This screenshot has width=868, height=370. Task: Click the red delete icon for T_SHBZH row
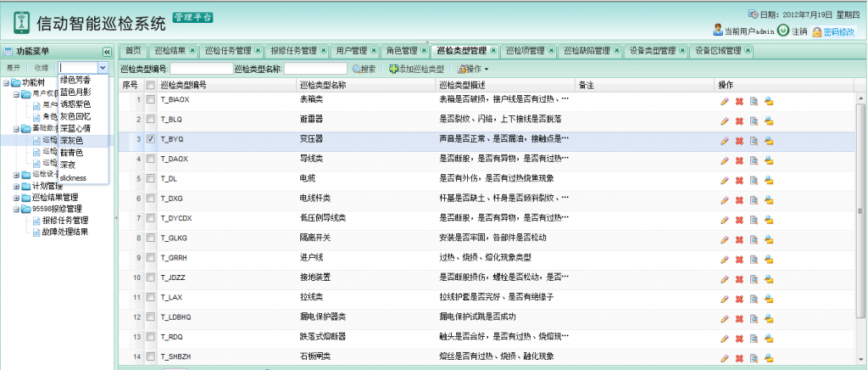click(739, 358)
